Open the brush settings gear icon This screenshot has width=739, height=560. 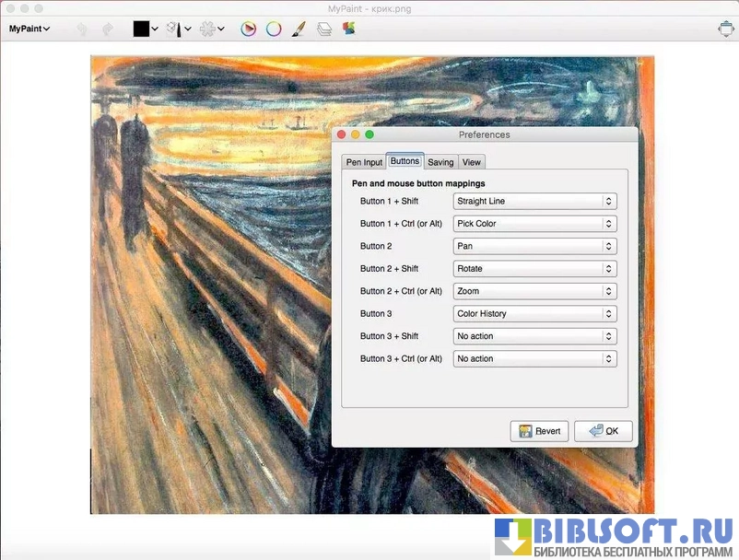(x=208, y=29)
